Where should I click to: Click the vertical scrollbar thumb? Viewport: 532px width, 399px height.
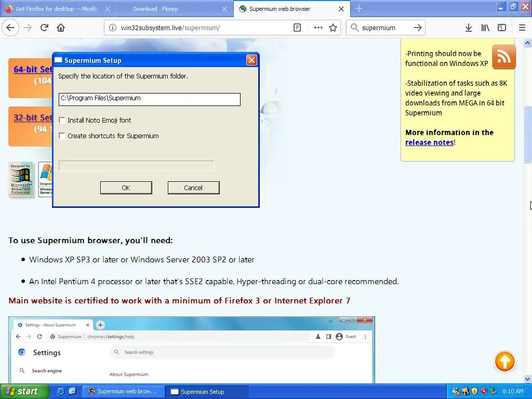click(x=527, y=135)
